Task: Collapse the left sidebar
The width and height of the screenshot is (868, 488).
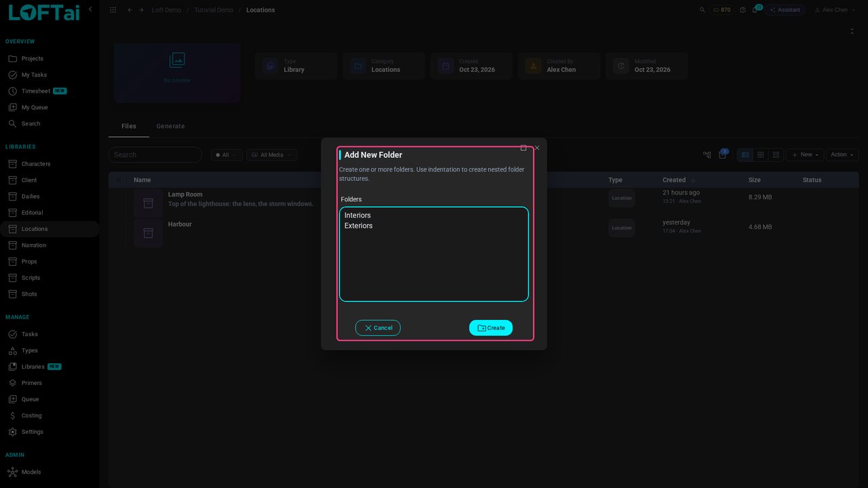Action: point(90,9)
